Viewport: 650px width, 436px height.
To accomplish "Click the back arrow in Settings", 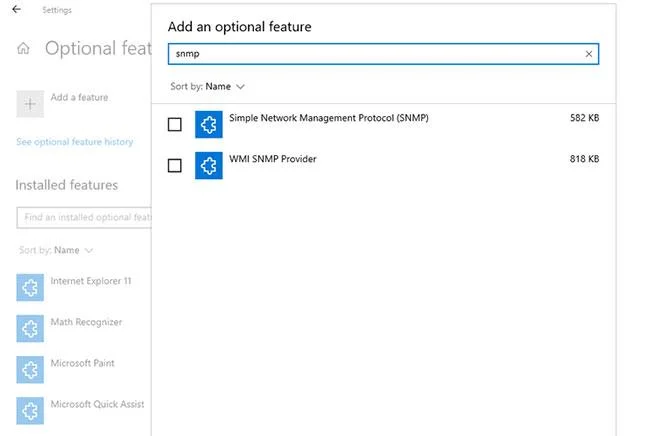I will [17, 9].
